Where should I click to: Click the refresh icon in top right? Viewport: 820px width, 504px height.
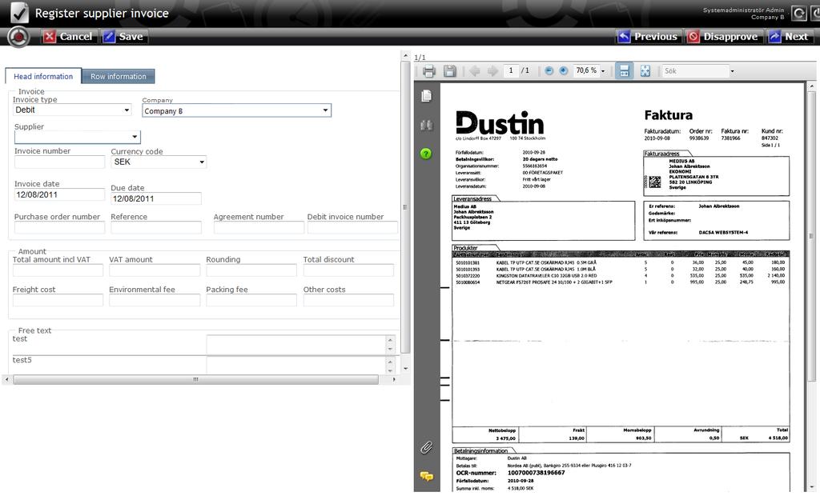[798, 13]
